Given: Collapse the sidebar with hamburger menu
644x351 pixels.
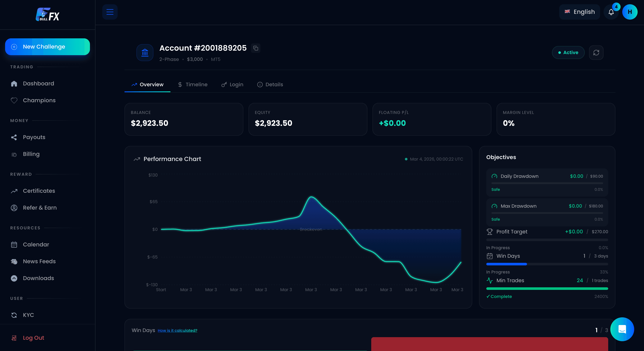Looking at the screenshot, I should pos(110,12).
